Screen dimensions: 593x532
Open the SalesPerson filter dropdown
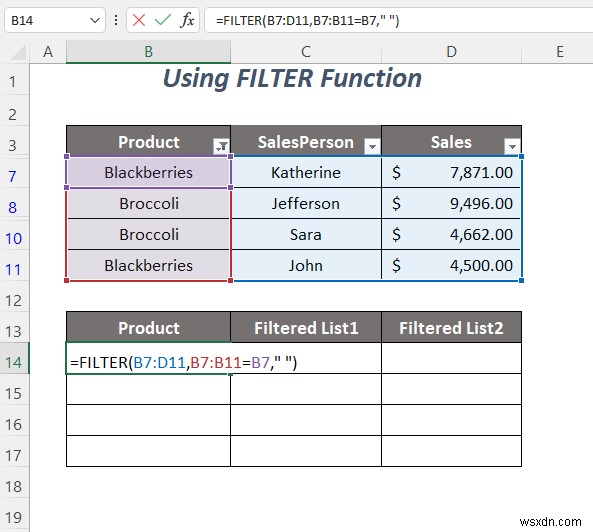(x=372, y=146)
